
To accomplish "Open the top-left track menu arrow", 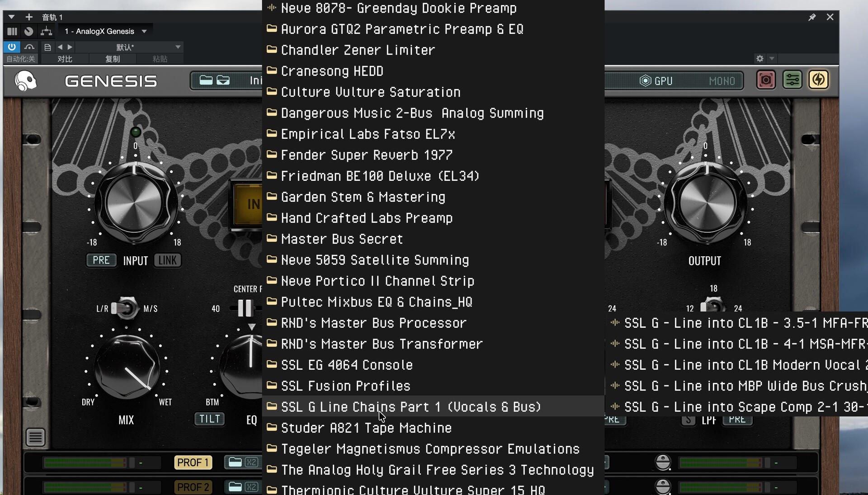I will click(12, 17).
